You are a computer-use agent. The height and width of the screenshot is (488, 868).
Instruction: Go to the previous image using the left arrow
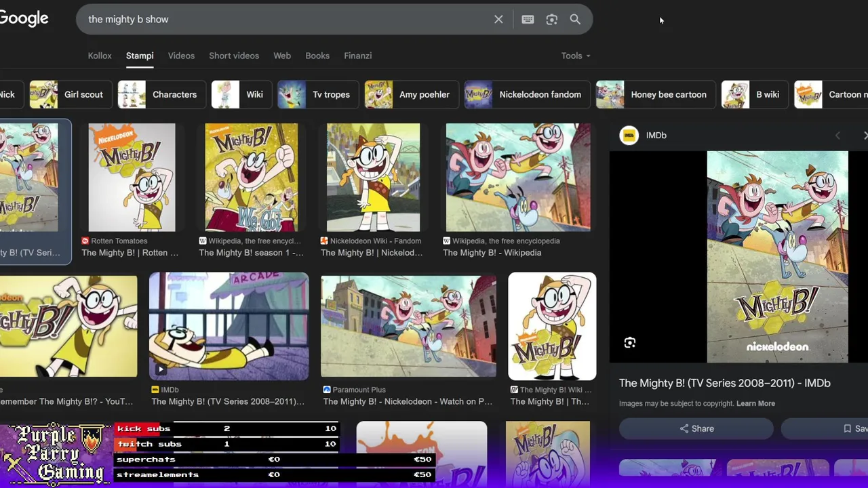click(837, 136)
